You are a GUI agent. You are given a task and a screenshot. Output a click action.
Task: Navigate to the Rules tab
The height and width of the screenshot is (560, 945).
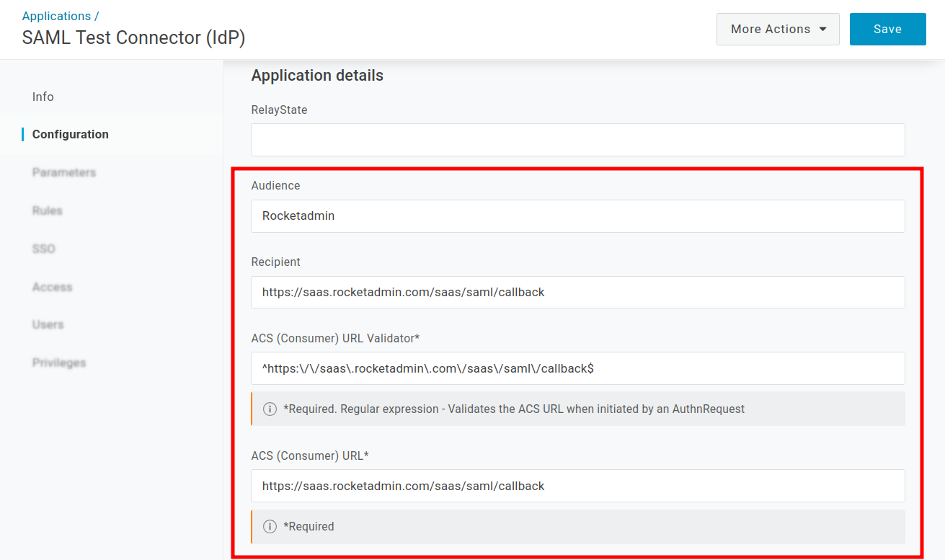coord(48,211)
